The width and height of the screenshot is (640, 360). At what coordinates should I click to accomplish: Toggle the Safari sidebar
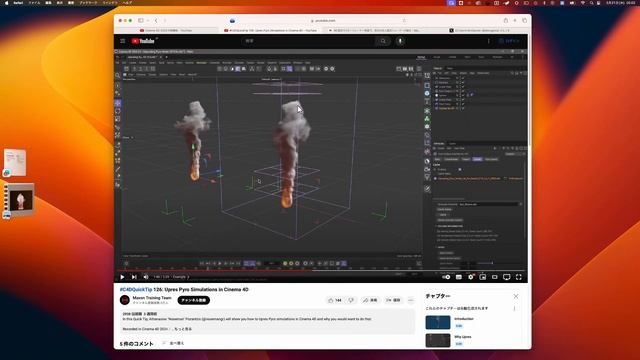tap(141, 20)
